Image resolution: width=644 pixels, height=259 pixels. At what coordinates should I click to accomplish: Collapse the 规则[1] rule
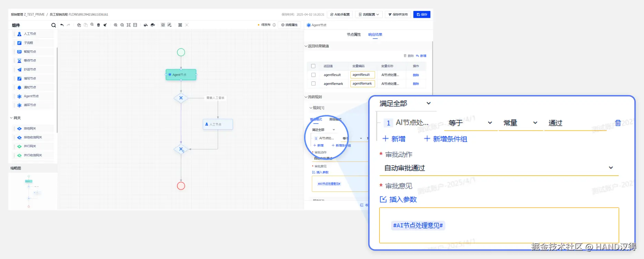pos(311,108)
